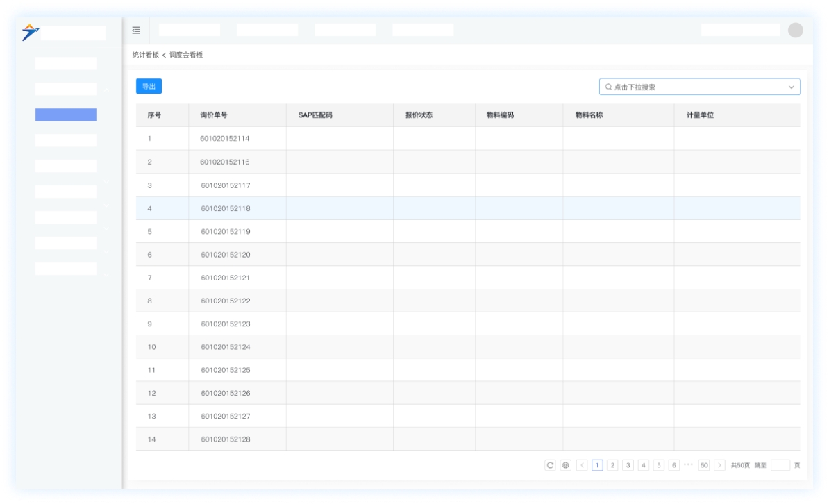The height and width of the screenshot is (504, 829).
Task: Click the refresh icon beside the pagination
Action: pyautogui.click(x=551, y=465)
